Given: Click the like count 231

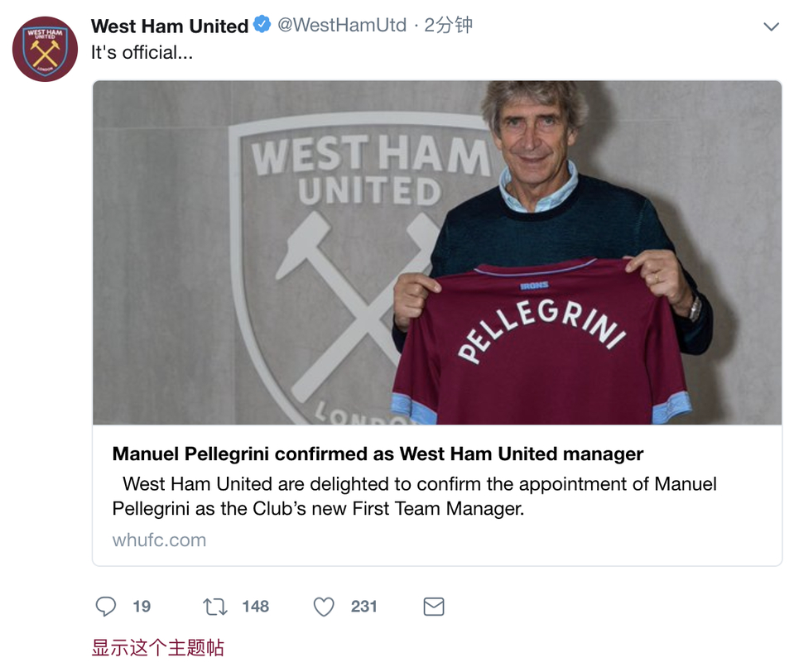Looking at the screenshot, I should point(363,607).
